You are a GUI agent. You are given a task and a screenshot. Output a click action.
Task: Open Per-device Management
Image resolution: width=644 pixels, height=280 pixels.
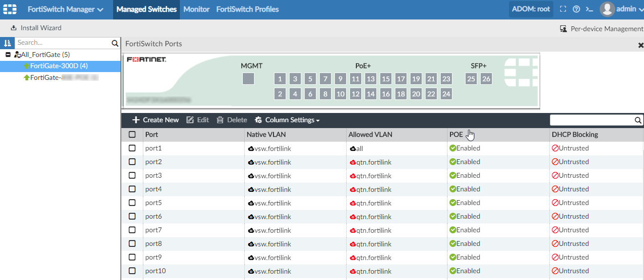tap(602, 29)
